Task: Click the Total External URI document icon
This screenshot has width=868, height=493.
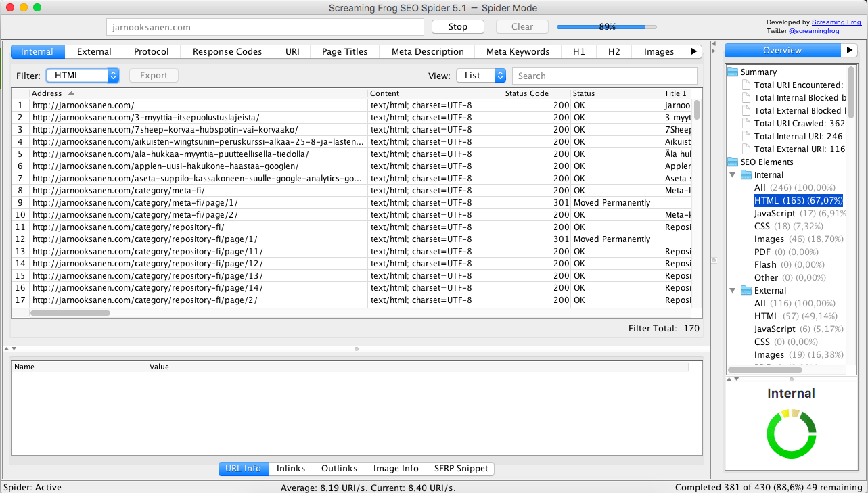Action: [x=746, y=149]
